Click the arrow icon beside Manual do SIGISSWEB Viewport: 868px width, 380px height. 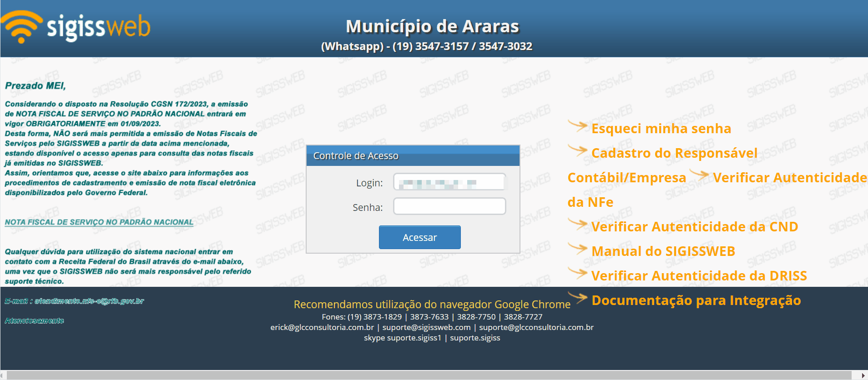click(578, 249)
